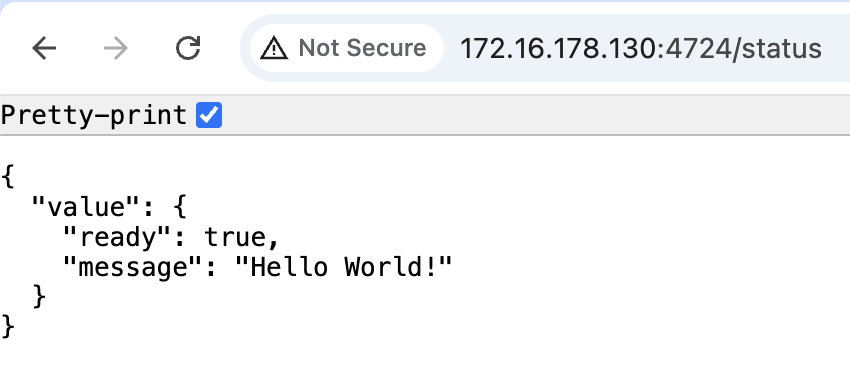Go back using the left arrow button

pyautogui.click(x=44, y=48)
